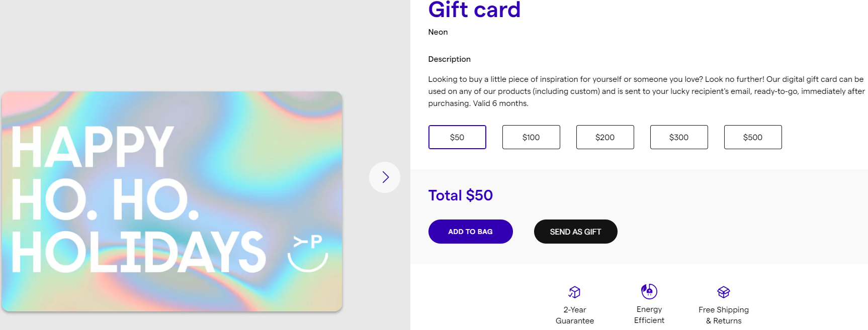Click the next image arrow
The width and height of the screenshot is (868, 330).
(x=385, y=177)
